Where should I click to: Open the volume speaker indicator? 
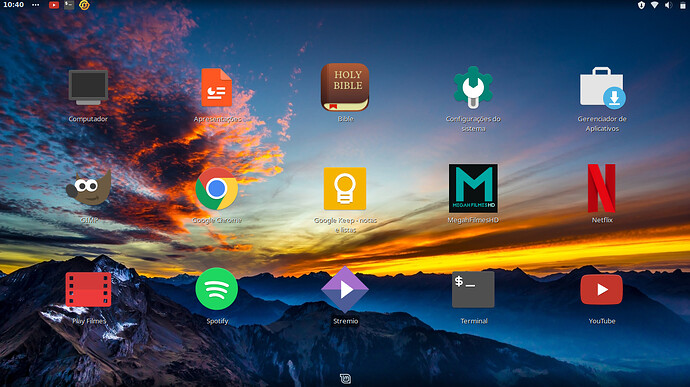point(668,5)
